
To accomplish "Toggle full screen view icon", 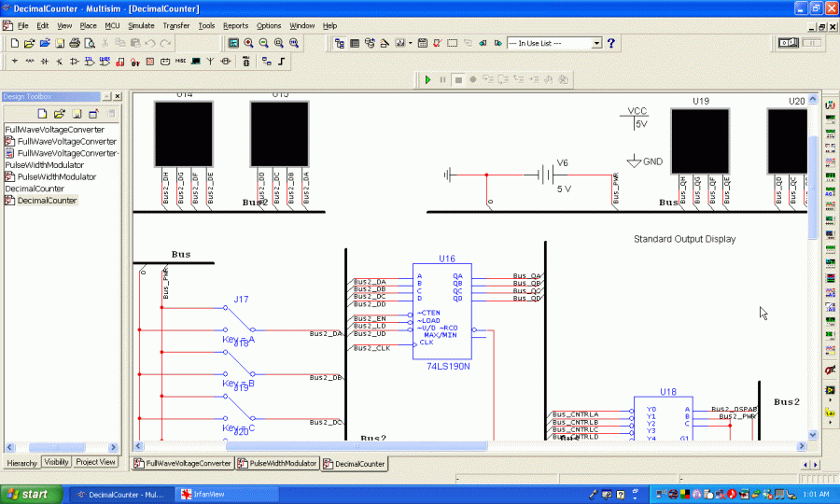I will click(233, 43).
